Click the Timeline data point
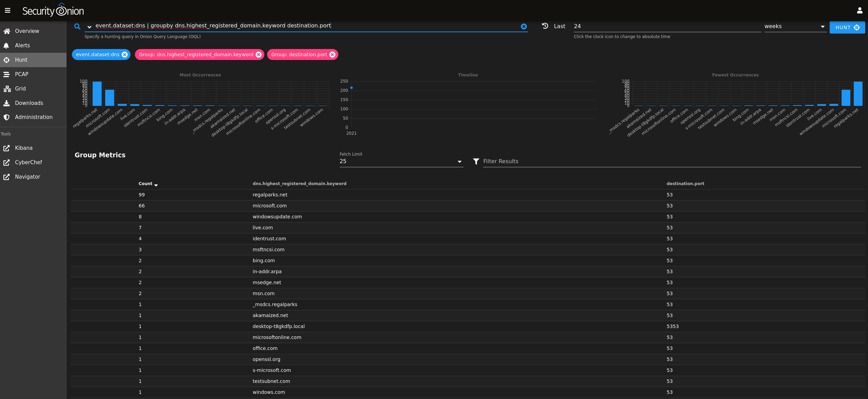 point(351,88)
